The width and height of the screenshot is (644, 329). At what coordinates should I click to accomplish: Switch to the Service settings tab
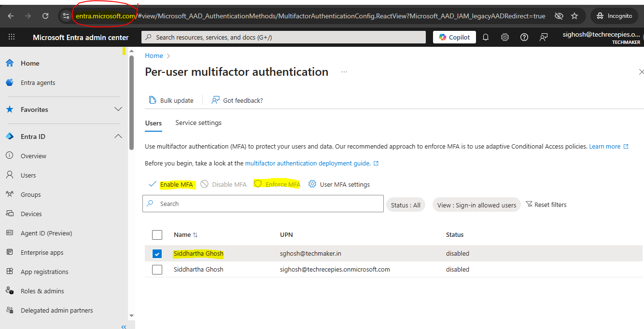(x=198, y=123)
